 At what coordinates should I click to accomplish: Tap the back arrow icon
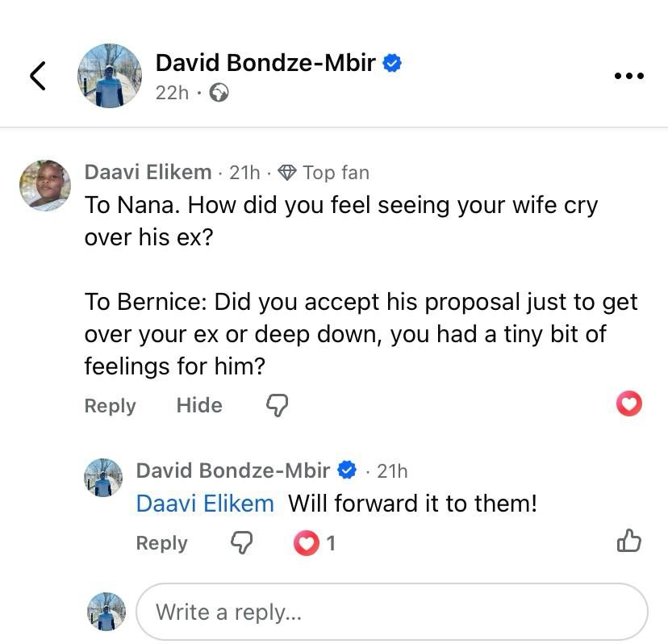click(x=38, y=75)
